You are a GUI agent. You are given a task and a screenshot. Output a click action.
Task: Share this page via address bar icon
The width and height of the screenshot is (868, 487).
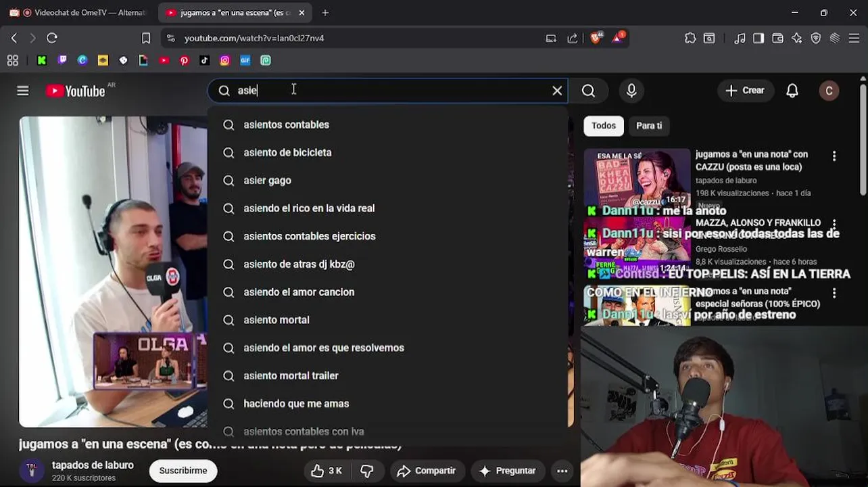(573, 39)
